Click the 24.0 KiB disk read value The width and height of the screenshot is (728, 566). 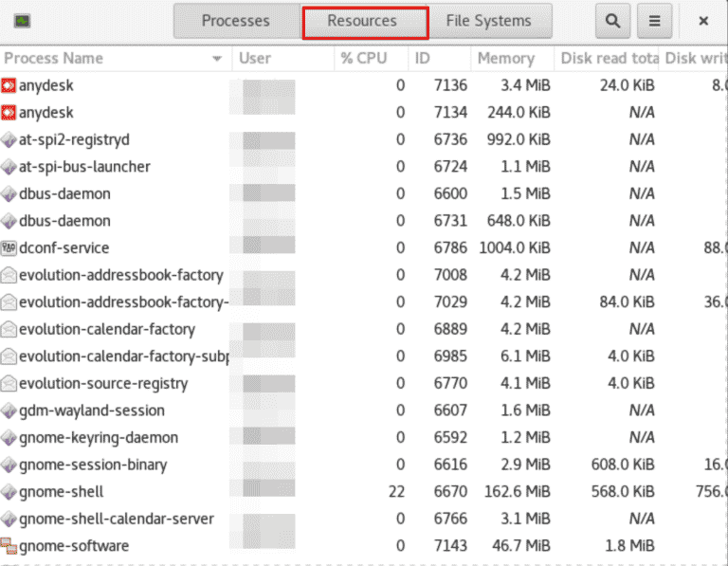pos(627,85)
